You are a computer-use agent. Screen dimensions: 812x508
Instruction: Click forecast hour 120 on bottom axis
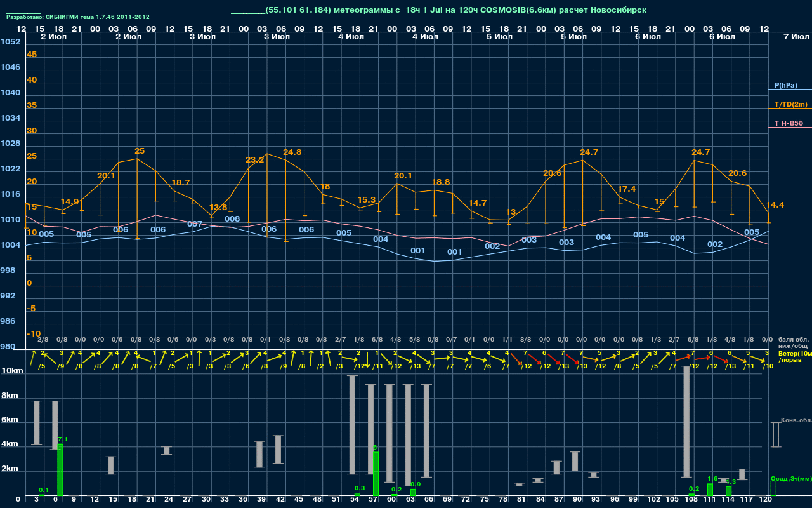(x=766, y=500)
